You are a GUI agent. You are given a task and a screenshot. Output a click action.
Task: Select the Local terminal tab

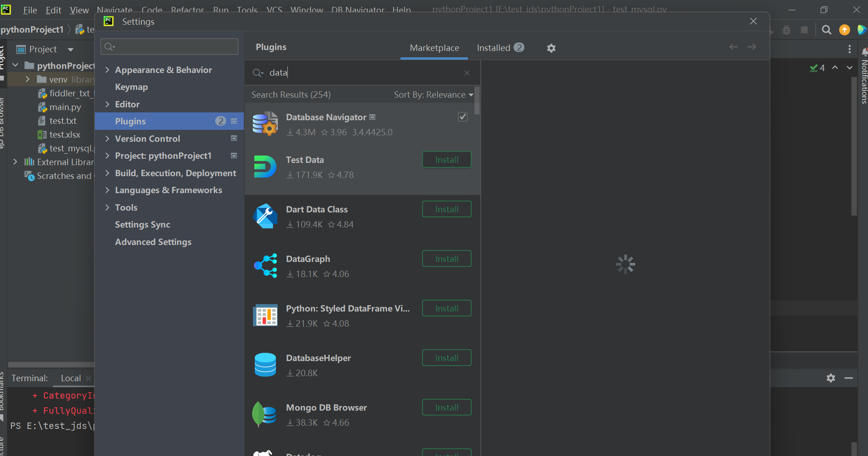point(71,378)
